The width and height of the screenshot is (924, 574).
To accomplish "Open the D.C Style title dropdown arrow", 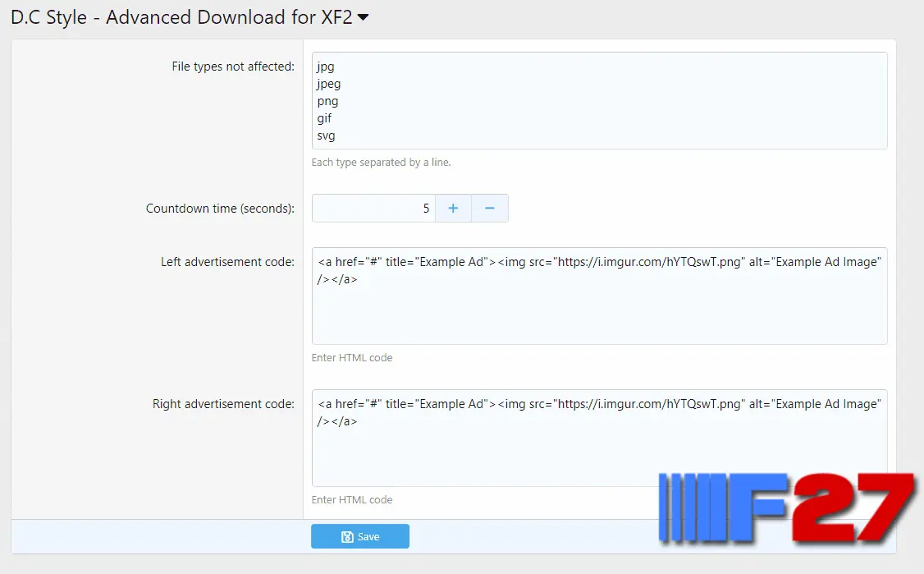I will (x=363, y=18).
